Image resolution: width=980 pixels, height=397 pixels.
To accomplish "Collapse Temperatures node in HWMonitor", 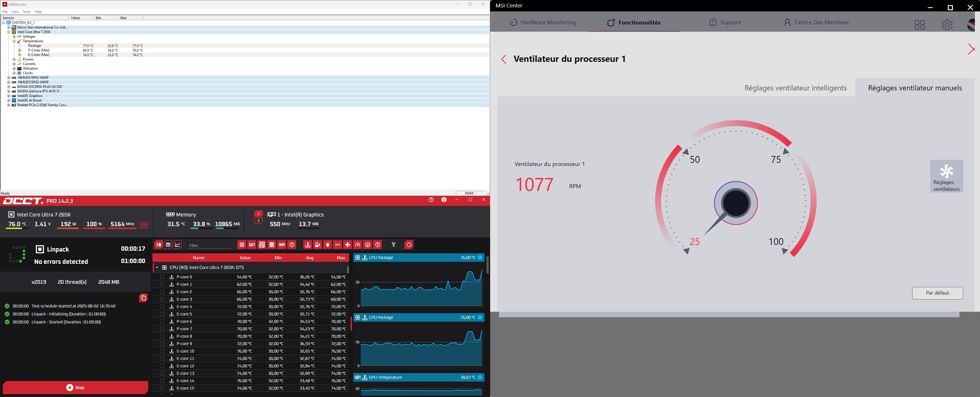I will click(14, 41).
